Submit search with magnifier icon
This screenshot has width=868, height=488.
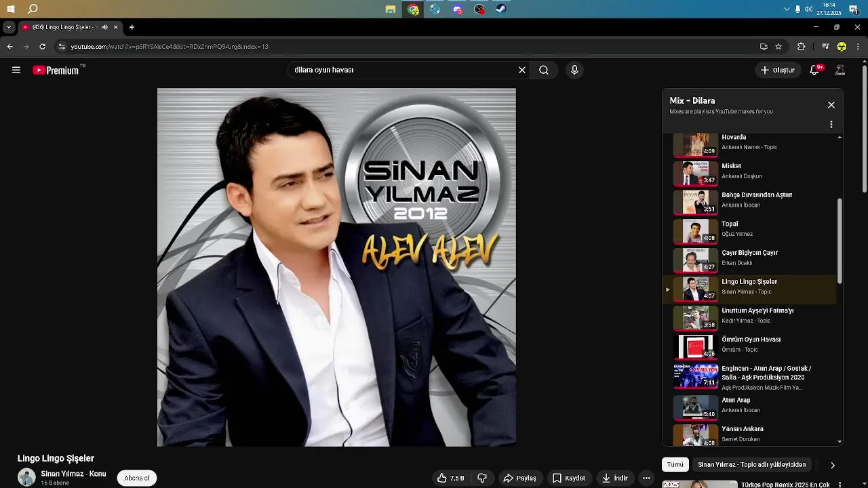(544, 70)
